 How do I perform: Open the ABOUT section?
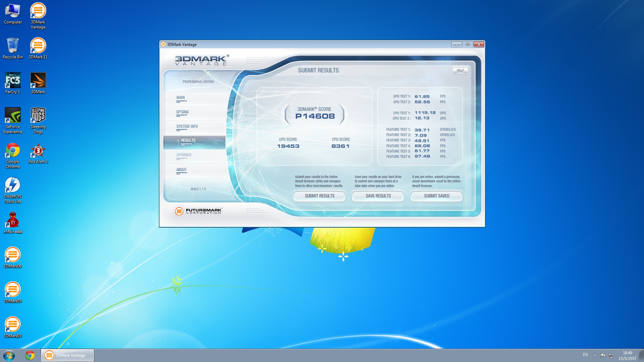(x=181, y=170)
